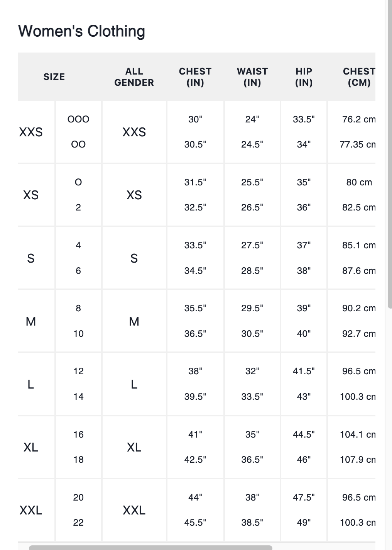392x550 pixels.
Task: Click the 76.2 cm chest value
Action: (359, 119)
